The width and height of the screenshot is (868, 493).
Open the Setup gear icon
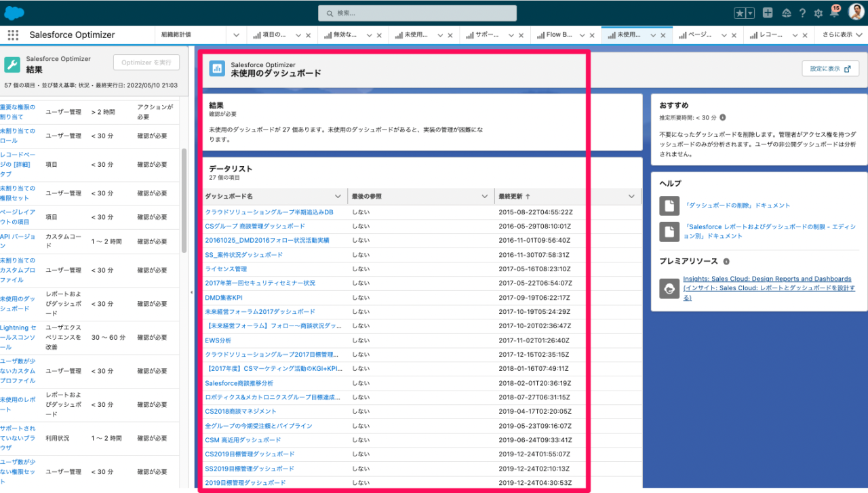(818, 13)
